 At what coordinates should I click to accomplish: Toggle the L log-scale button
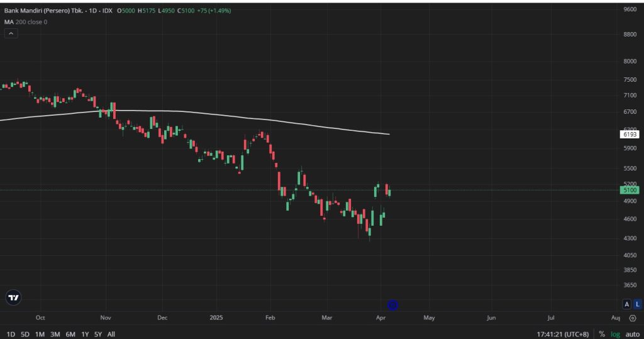click(x=638, y=304)
